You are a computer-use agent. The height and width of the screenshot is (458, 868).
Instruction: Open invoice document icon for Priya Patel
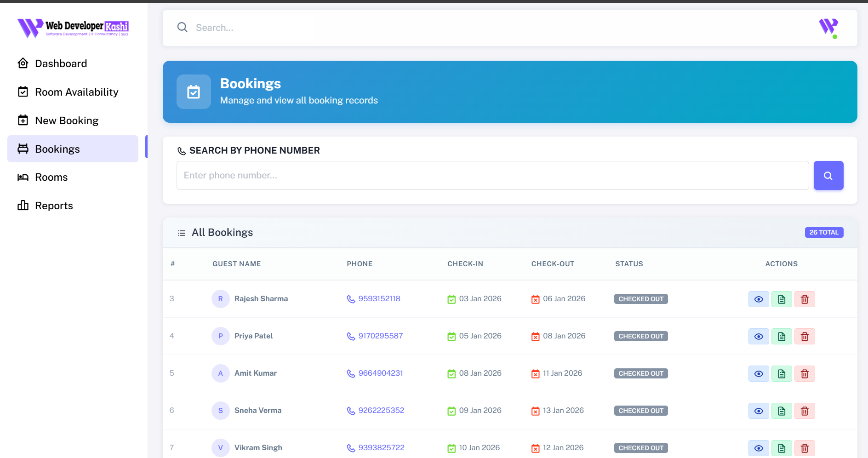pyautogui.click(x=781, y=337)
